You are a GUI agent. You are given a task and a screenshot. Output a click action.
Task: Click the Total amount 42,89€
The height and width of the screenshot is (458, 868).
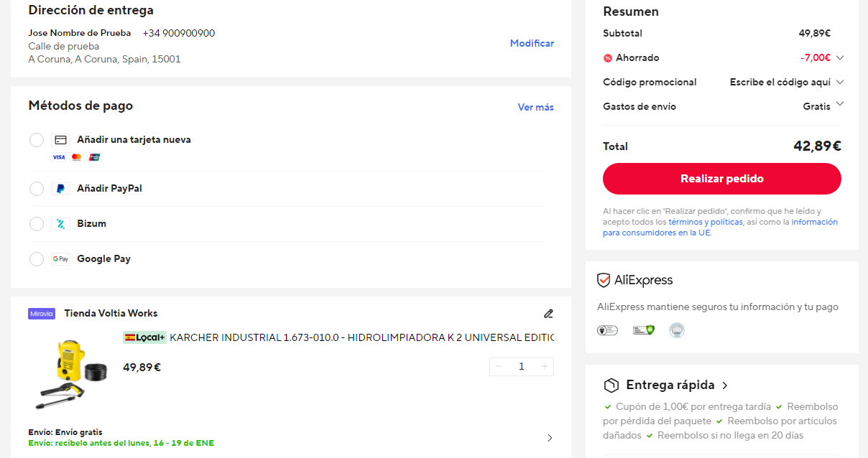pos(817,146)
